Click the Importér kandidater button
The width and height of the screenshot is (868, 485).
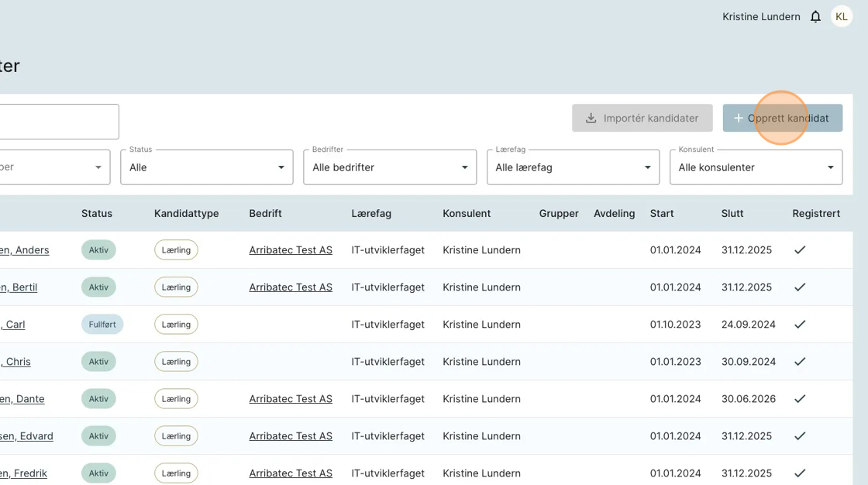click(x=642, y=118)
